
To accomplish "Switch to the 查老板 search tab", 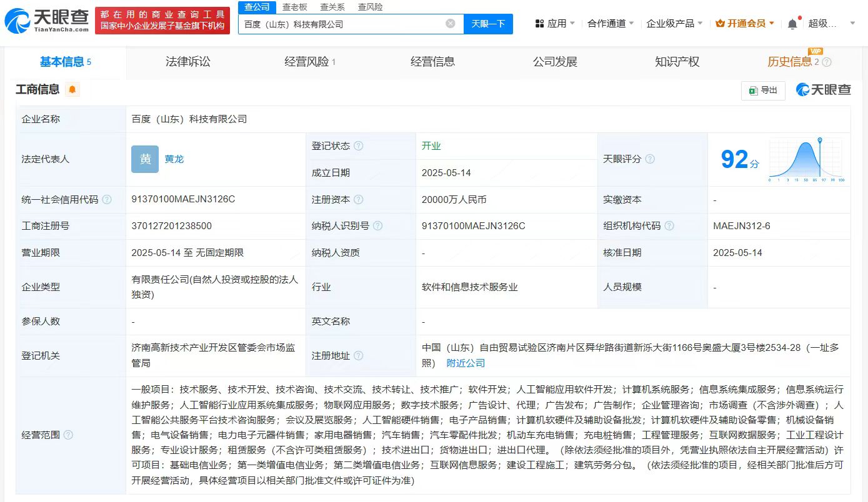I will point(294,7).
